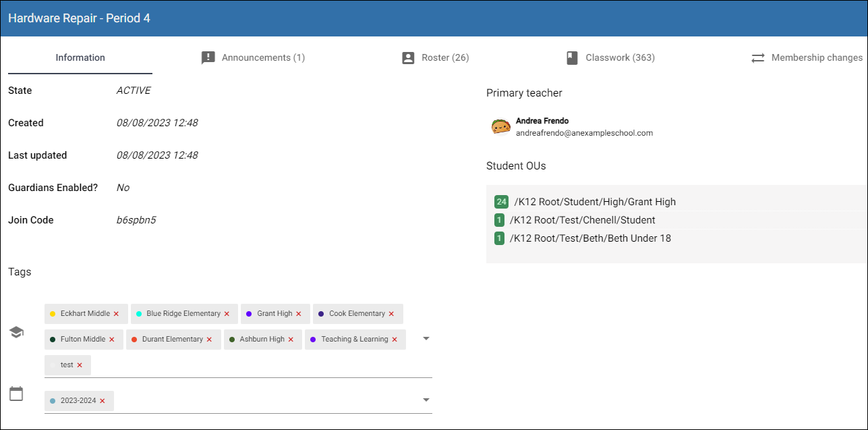Click the Tags section heading
This screenshot has width=868, height=430.
[20, 272]
